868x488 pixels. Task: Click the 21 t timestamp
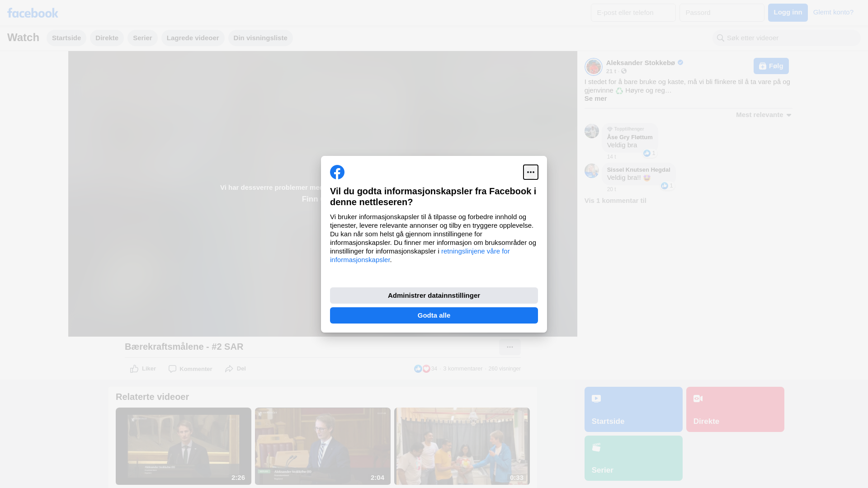click(611, 71)
